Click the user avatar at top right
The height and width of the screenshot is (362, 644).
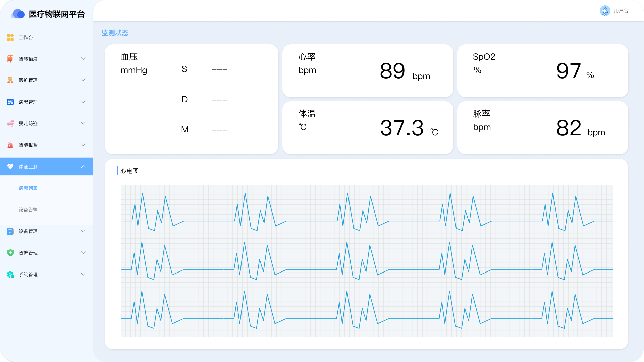pyautogui.click(x=605, y=11)
